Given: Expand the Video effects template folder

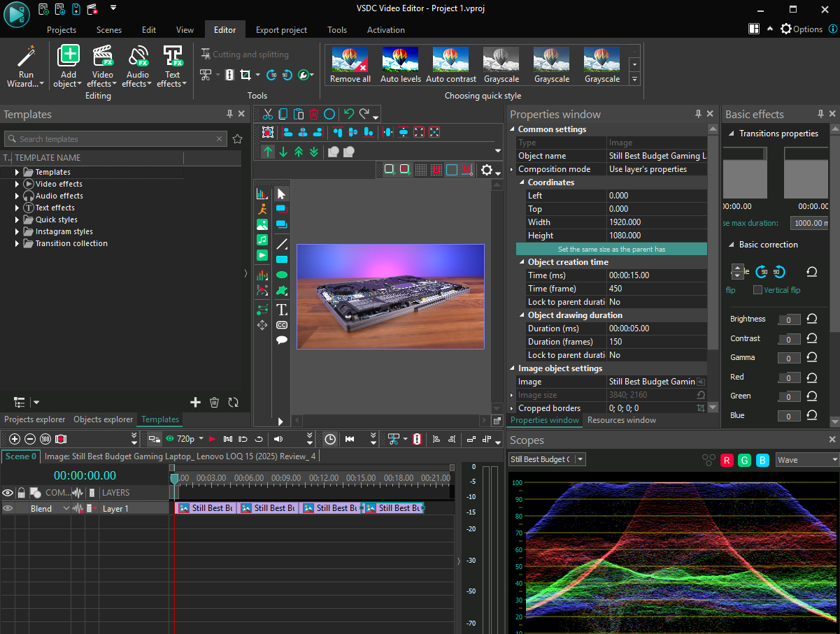Looking at the screenshot, I should pos(17,184).
